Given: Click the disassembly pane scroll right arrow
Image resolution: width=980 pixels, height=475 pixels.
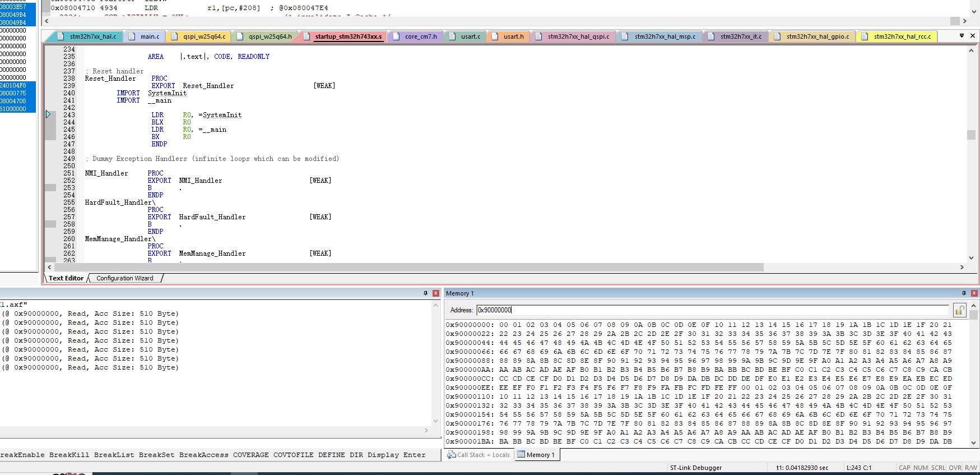Looking at the screenshot, I should pos(964,21).
